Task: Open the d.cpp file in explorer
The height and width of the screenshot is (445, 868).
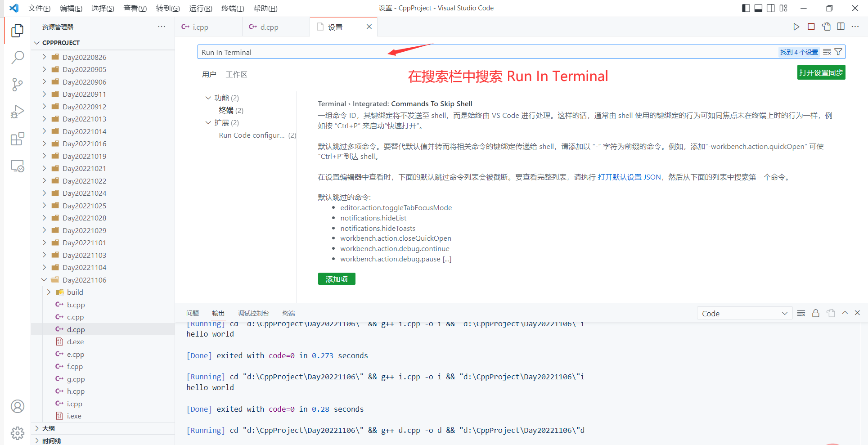Action: click(103, 329)
